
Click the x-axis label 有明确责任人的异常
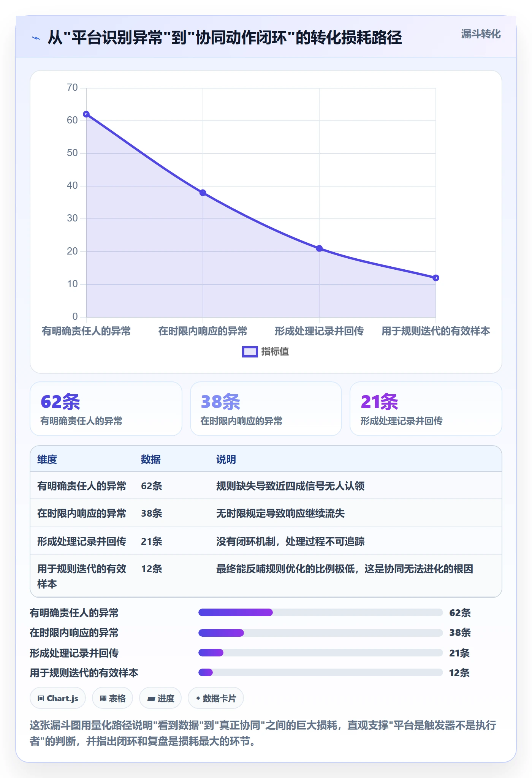coord(86,331)
